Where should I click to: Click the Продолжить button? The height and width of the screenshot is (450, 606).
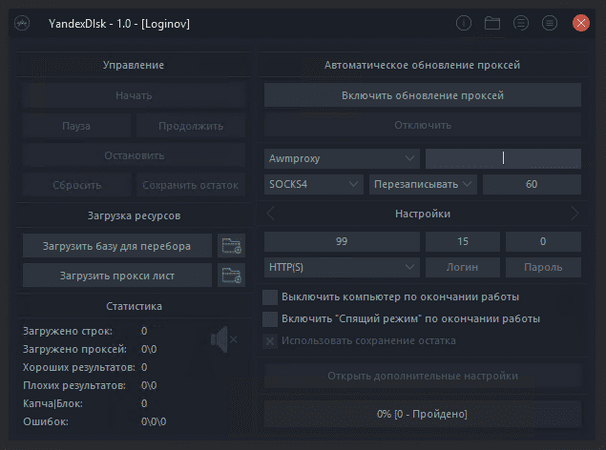click(x=191, y=126)
